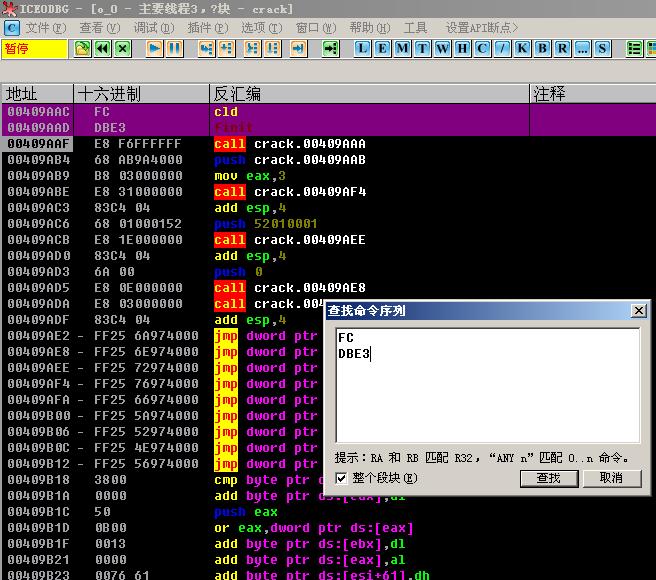Open the 设置API断点 menu
The height and width of the screenshot is (580, 656).
(x=482, y=28)
